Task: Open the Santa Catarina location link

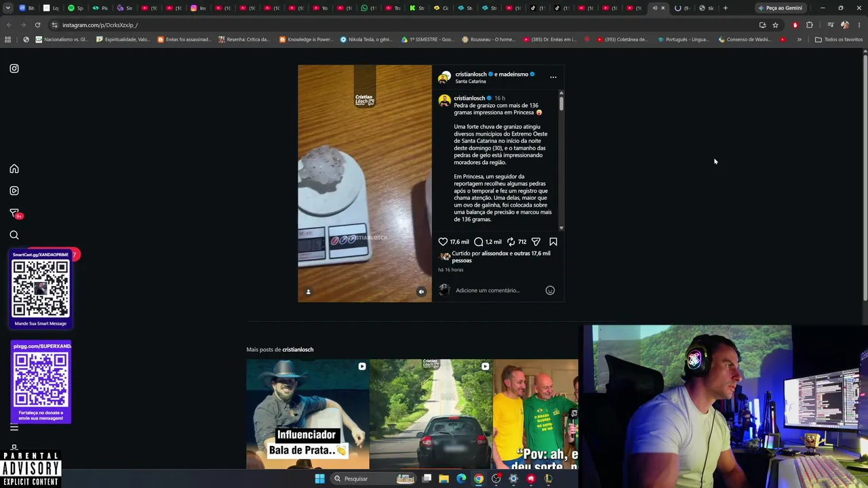Action: 471,81
